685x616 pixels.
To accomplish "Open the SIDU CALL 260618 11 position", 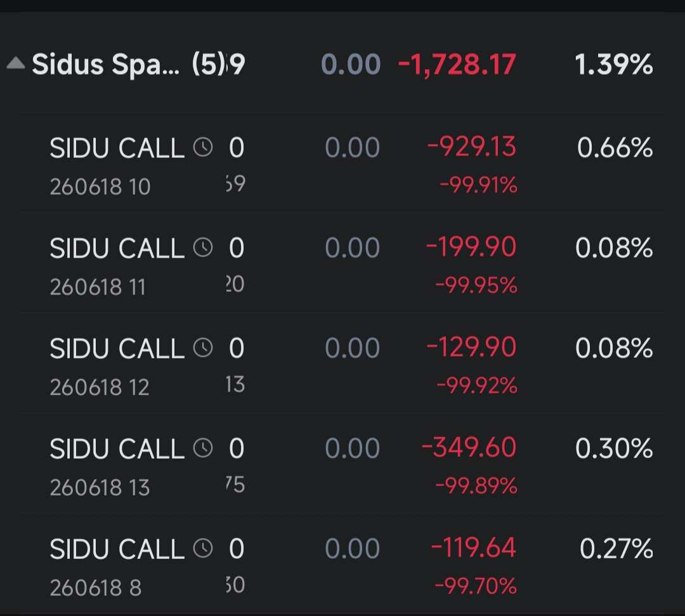I will [x=342, y=263].
